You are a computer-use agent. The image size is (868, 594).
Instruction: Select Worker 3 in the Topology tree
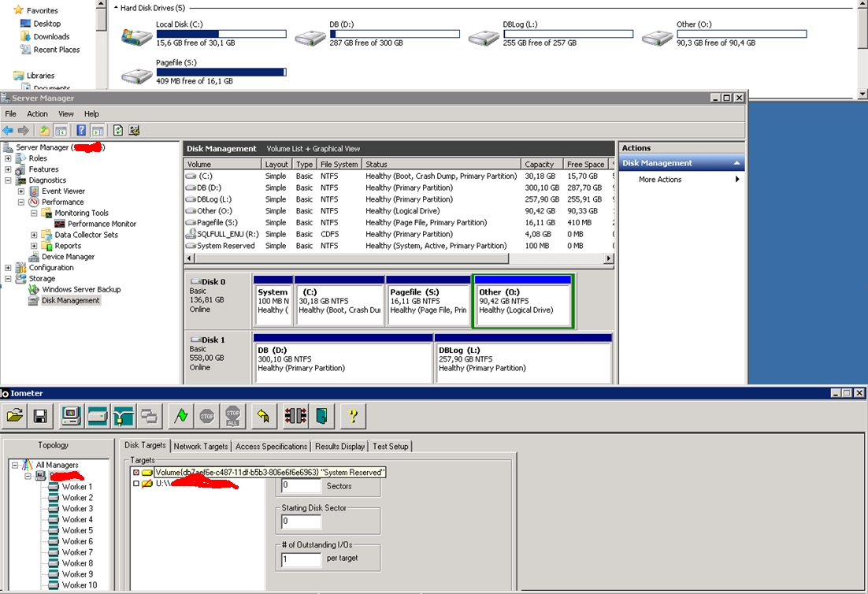(77, 509)
